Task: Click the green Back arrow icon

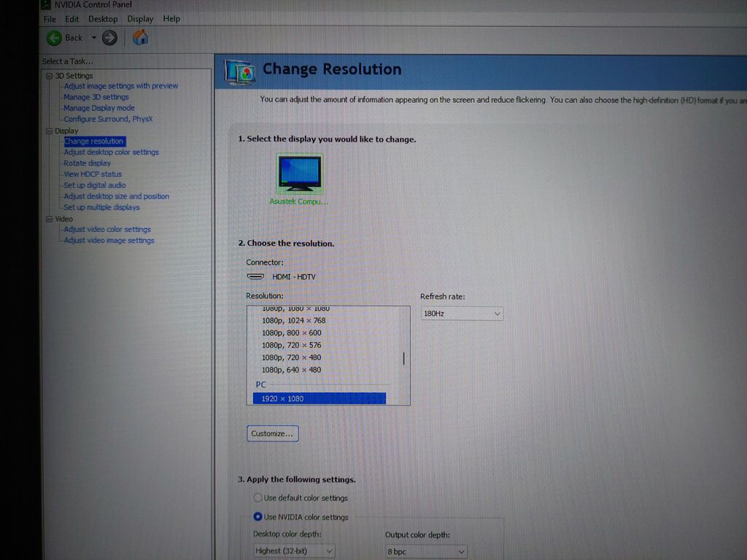Action: pyautogui.click(x=54, y=38)
